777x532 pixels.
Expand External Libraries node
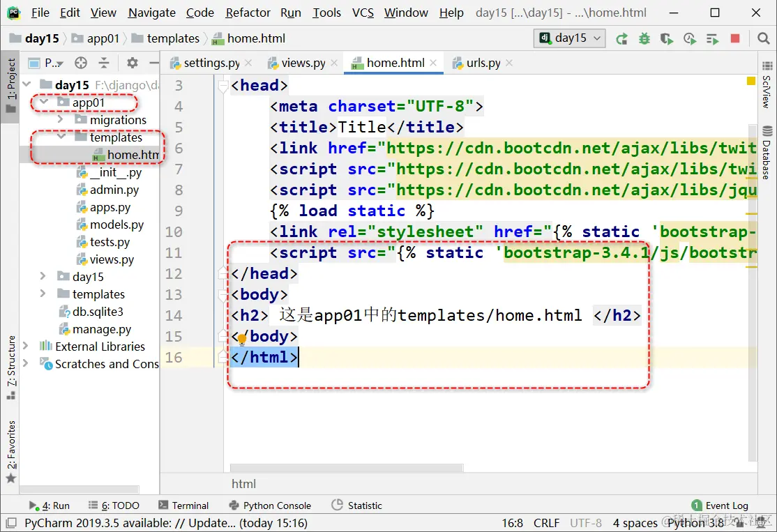coord(26,346)
